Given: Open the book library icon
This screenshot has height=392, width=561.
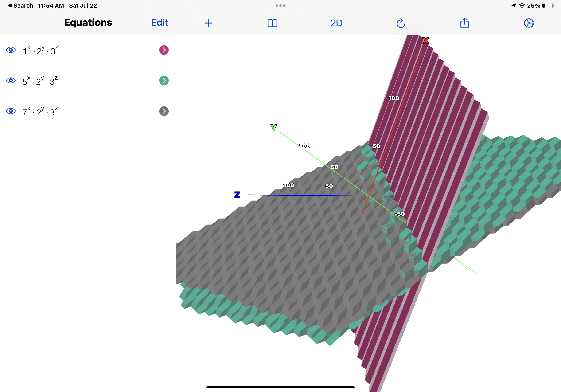Looking at the screenshot, I should tap(272, 23).
